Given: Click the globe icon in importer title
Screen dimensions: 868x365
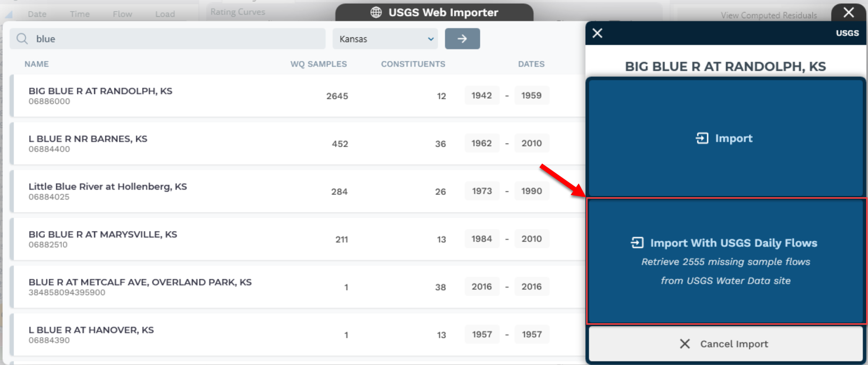Looking at the screenshot, I should click(x=376, y=13).
